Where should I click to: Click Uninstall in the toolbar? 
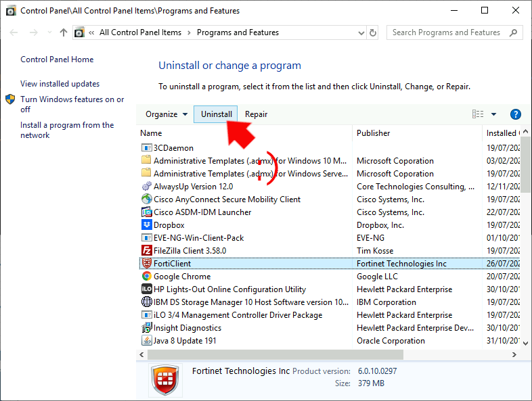[216, 114]
